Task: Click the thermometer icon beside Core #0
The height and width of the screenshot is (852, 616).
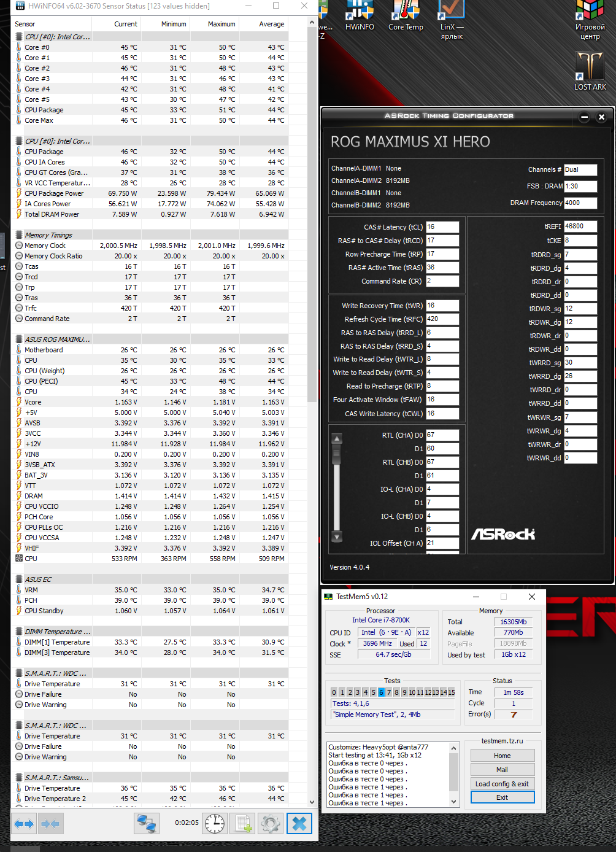Action: [x=19, y=47]
